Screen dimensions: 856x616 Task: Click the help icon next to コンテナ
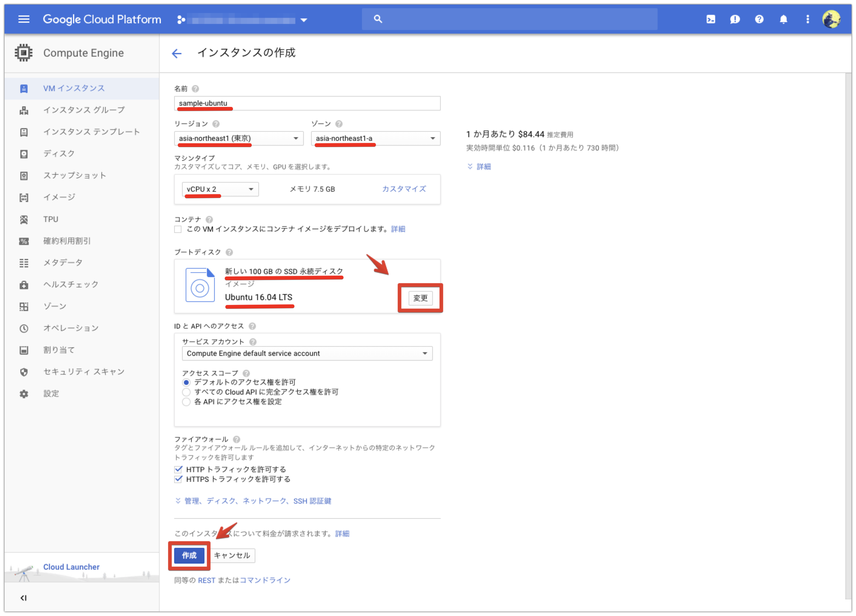click(x=209, y=219)
